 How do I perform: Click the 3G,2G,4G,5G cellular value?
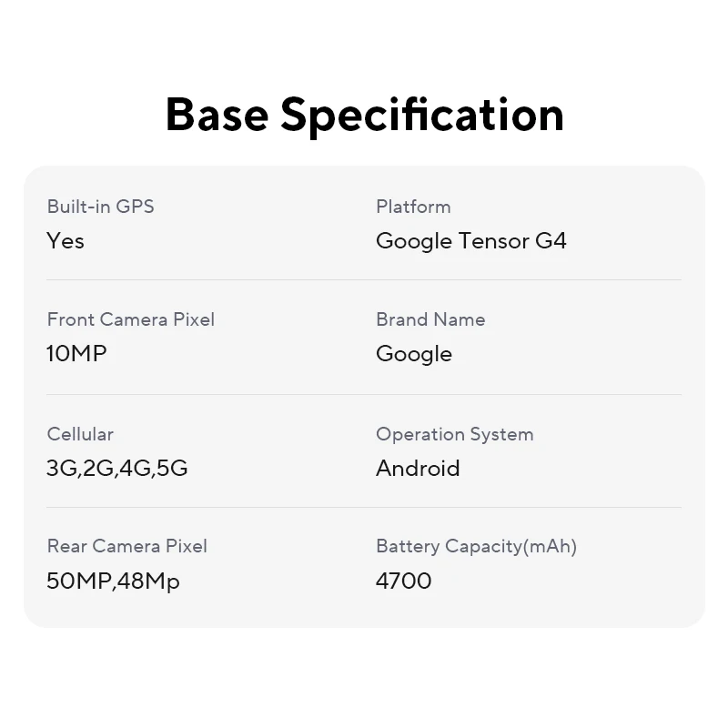pos(117,469)
